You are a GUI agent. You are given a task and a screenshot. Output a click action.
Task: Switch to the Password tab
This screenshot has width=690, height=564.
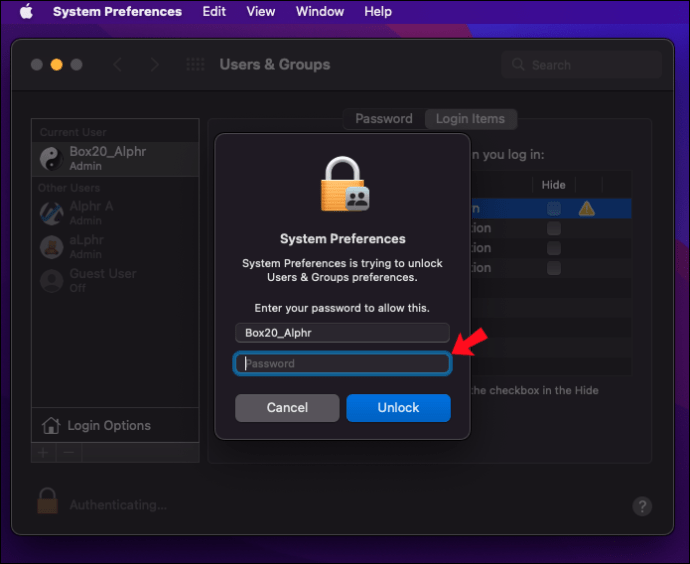384,119
